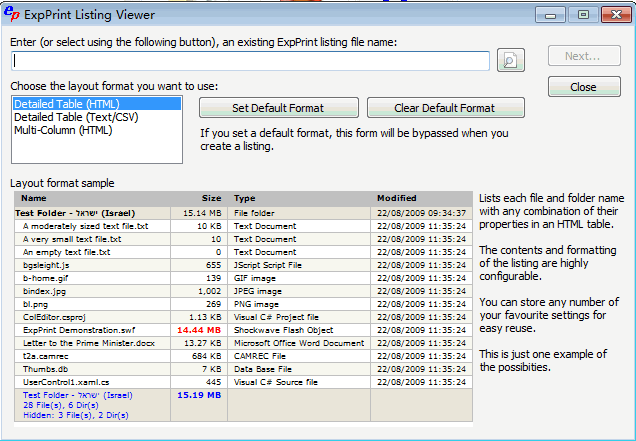Screen dimensions: 636x441
Task: Choose Detailed Table (Text/CSV) layout format
Action: point(76,117)
